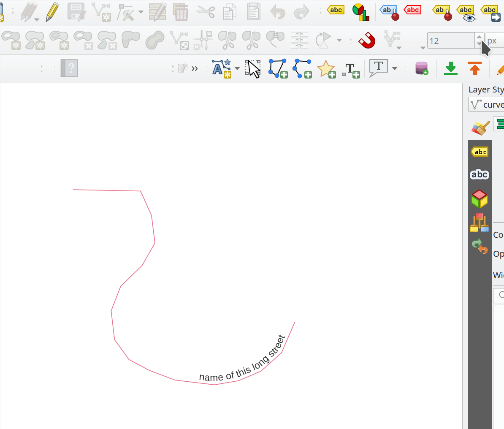Open the curve layer selector combo box

[x=486, y=104]
